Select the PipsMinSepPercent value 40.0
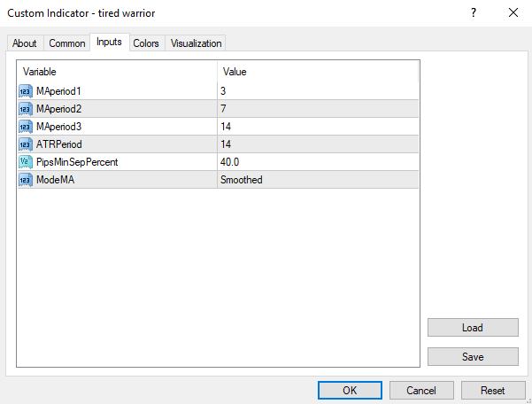This screenshot has width=532, height=404. click(318, 162)
